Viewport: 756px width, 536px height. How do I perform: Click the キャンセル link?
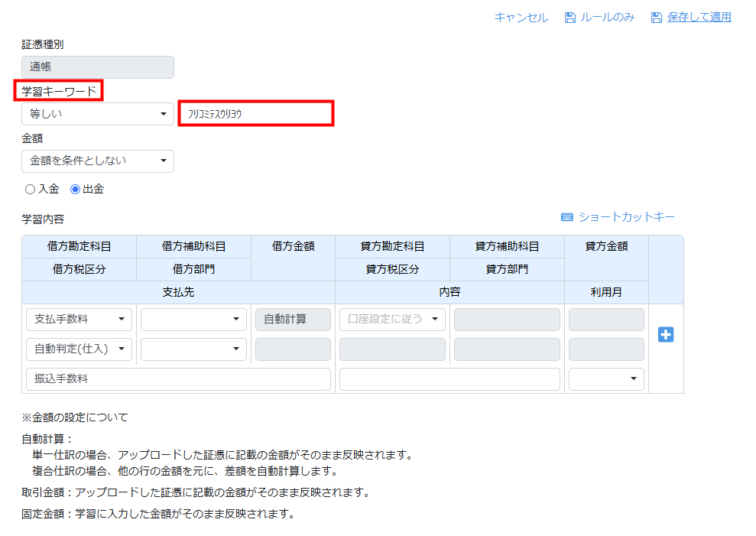coord(521,18)
